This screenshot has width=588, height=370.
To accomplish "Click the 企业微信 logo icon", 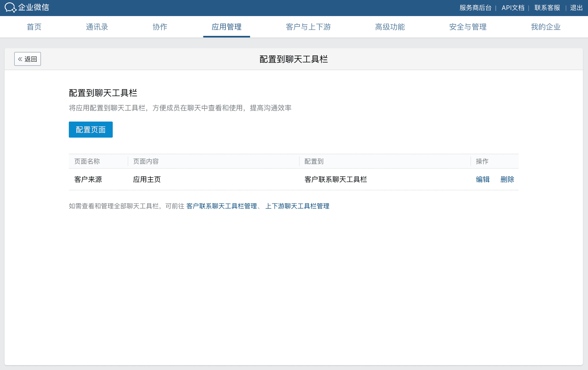I will (11, 7).
